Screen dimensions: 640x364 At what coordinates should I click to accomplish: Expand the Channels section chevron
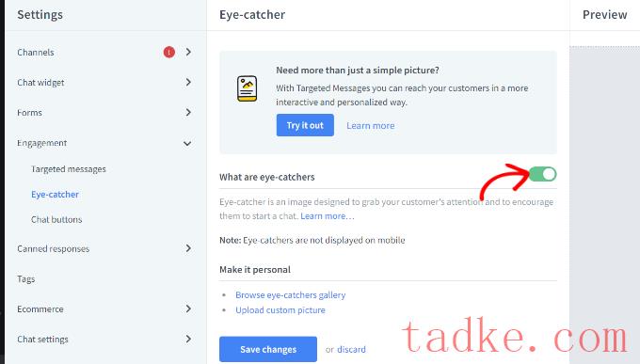coord(188,52)
